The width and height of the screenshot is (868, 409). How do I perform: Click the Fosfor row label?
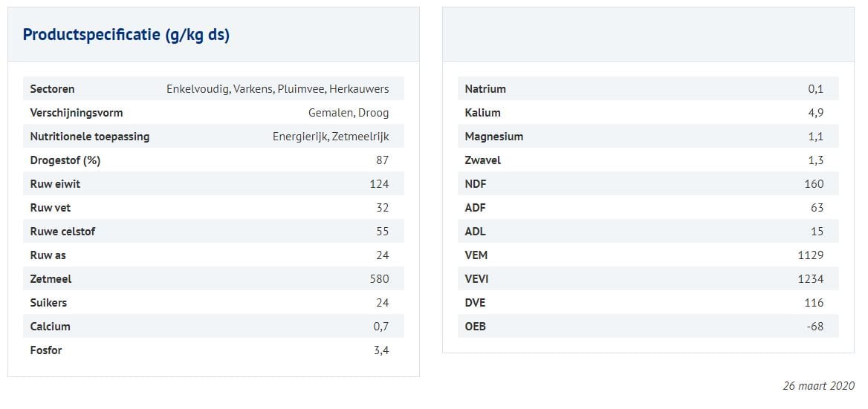point(46,350)
